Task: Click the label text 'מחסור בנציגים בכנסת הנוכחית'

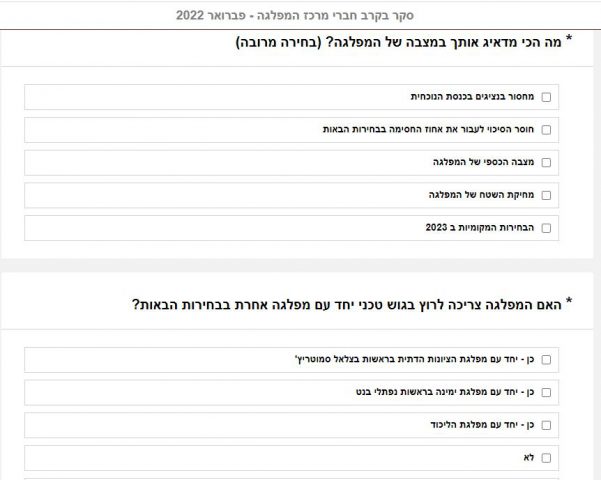Action: [472, 97]
